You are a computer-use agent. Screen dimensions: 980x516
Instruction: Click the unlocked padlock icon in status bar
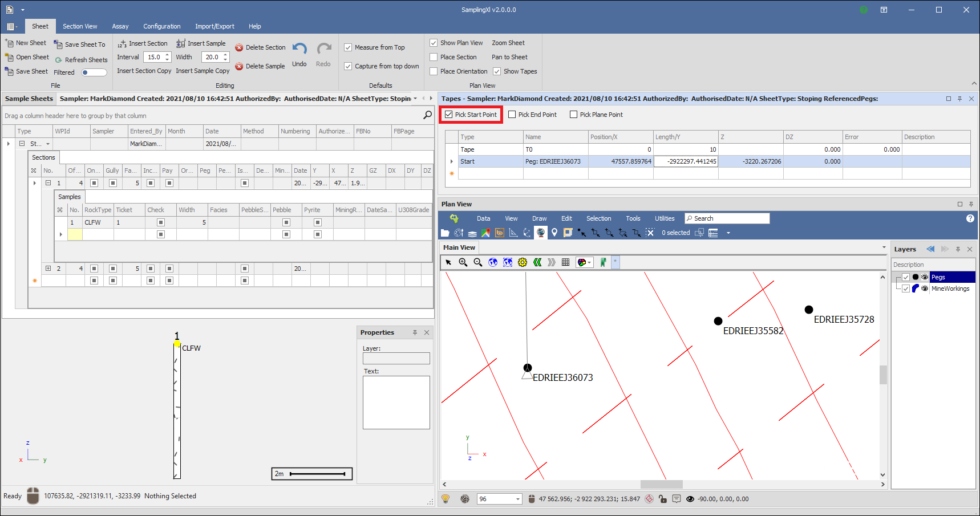pyautogui.click(x=662, y=499)
